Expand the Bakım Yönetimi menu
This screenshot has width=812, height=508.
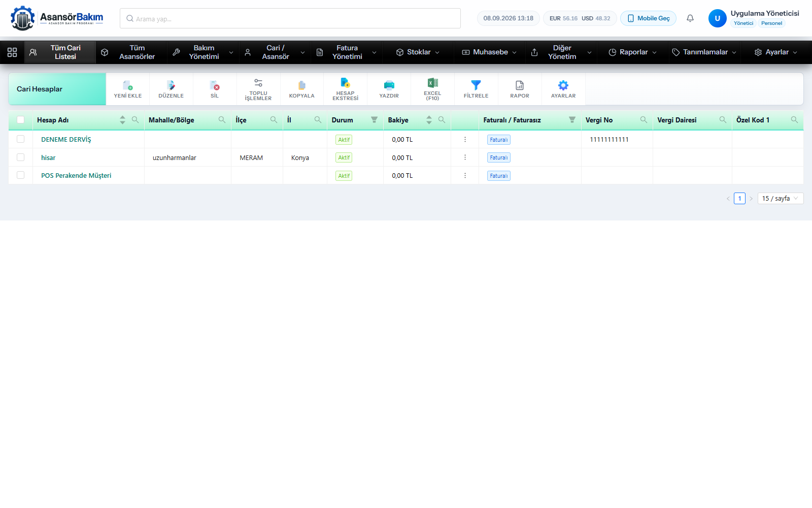(204, 52)
